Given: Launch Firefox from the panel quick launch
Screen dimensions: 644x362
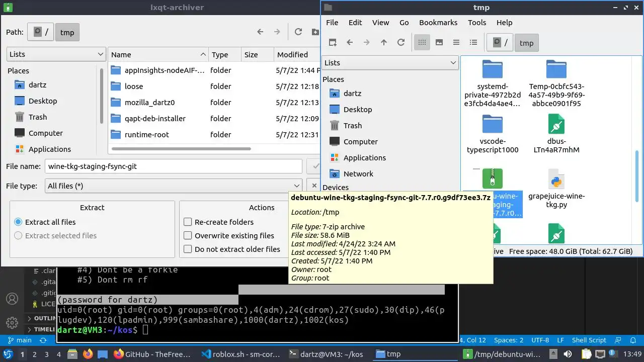Looking at the screenshot, I should pyautogui.click(x=88, y=354).
